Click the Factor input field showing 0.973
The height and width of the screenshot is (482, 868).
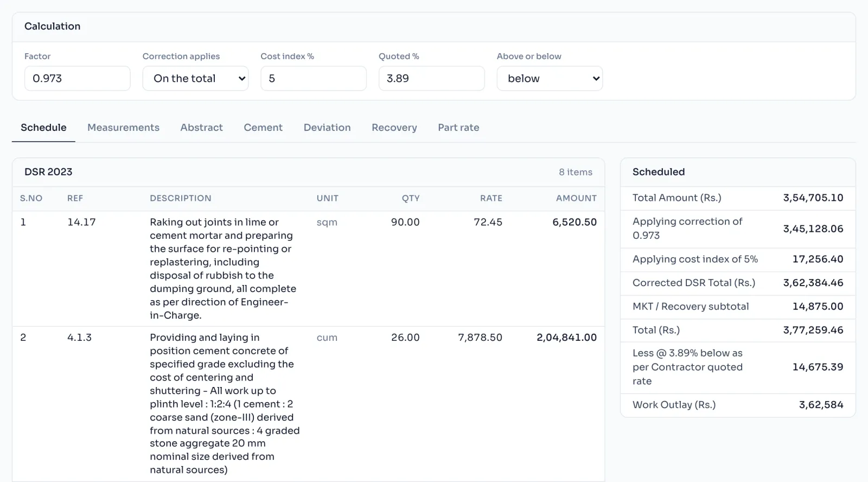[77, 78]
